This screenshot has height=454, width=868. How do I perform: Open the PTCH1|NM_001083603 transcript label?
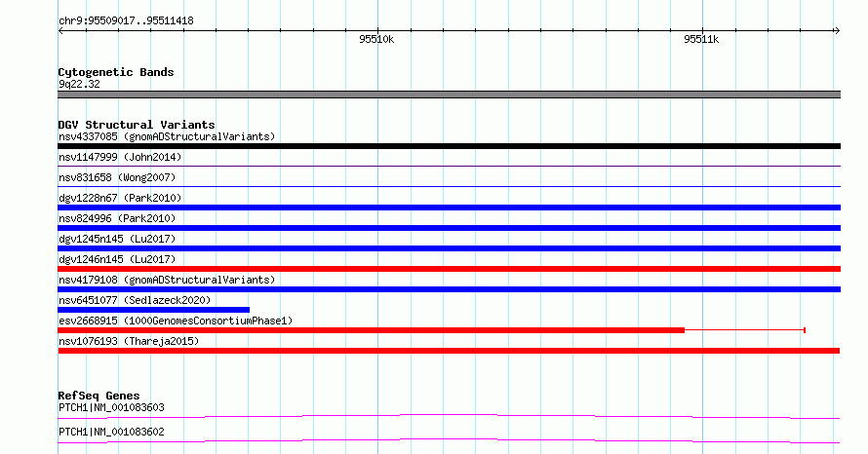111,407
